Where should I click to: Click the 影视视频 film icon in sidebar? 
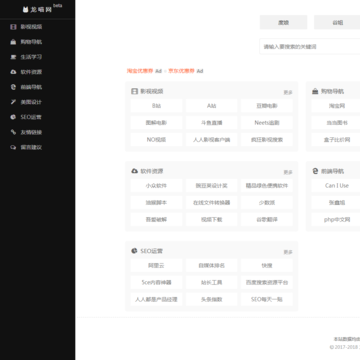pos(13,27)
